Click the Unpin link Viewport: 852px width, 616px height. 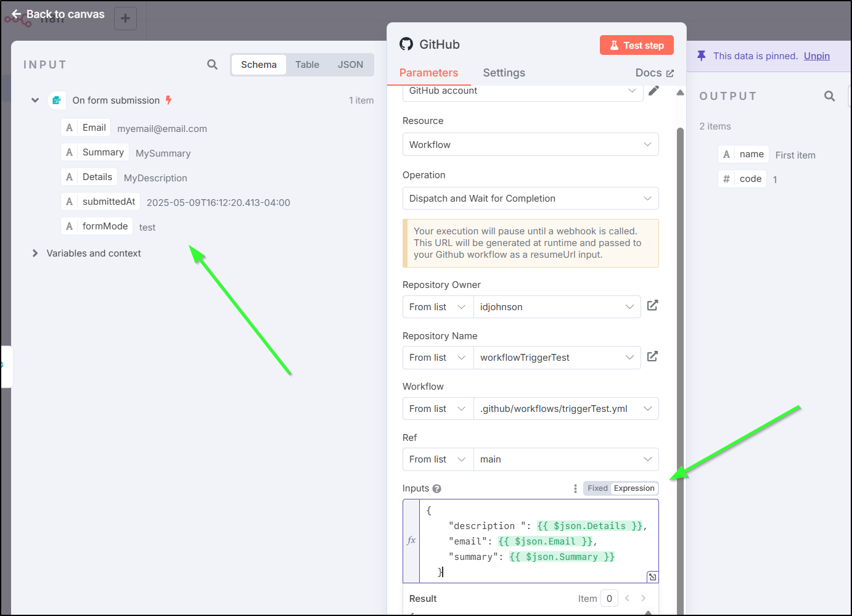pyautogui.click(x=817, y=56)
